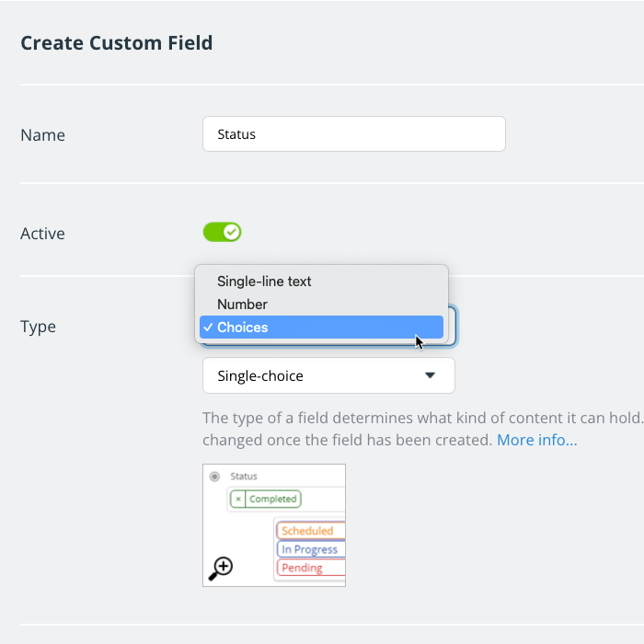Choose Number in the type menu
Viewport: 644px width, 644px height.
242,304
